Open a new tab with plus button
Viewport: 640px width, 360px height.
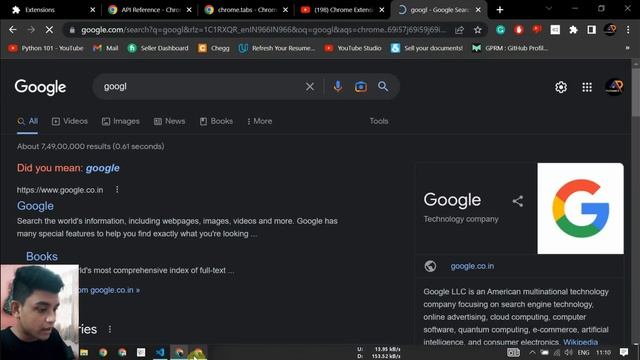(x=500, y=10)
